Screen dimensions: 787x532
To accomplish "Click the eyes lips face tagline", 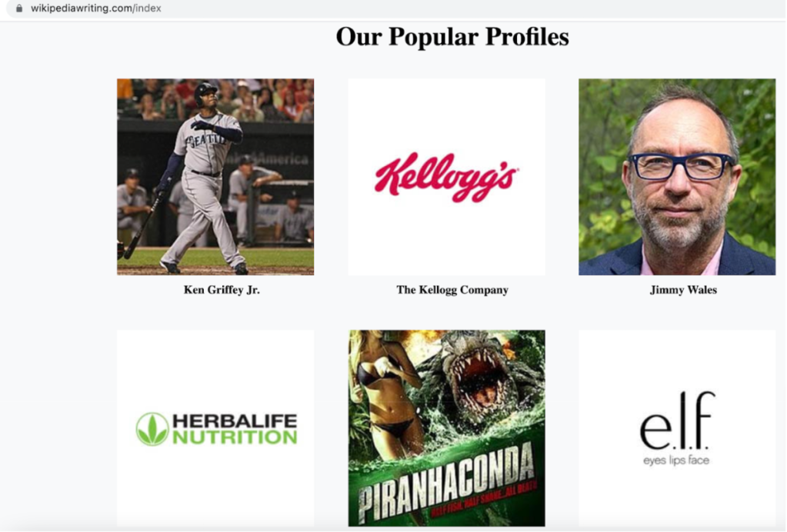I will [676, 461].
